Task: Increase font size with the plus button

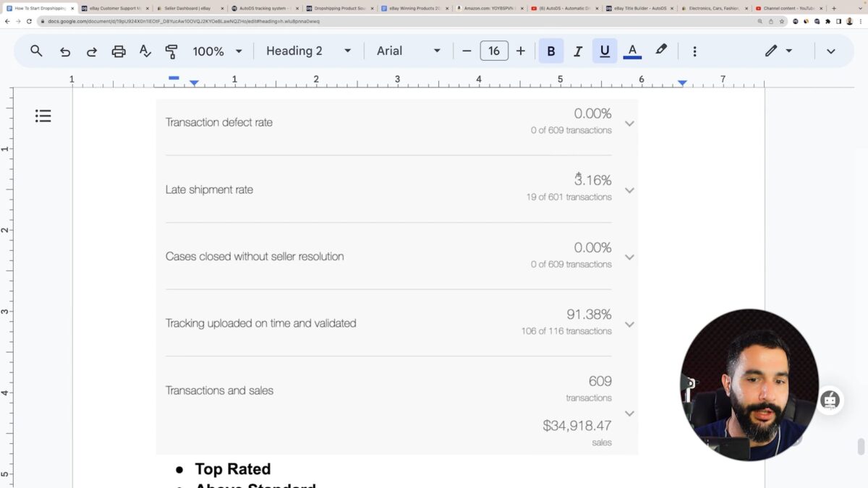Action: coord(521,51)
